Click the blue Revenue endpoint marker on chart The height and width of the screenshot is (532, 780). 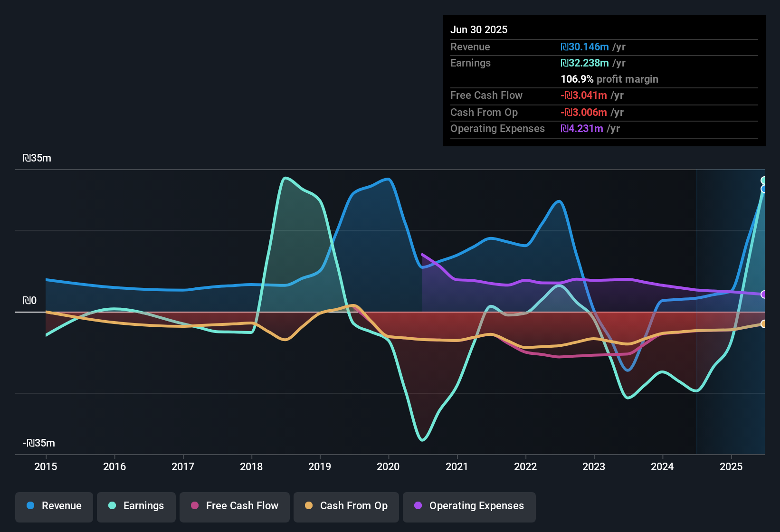764,190
